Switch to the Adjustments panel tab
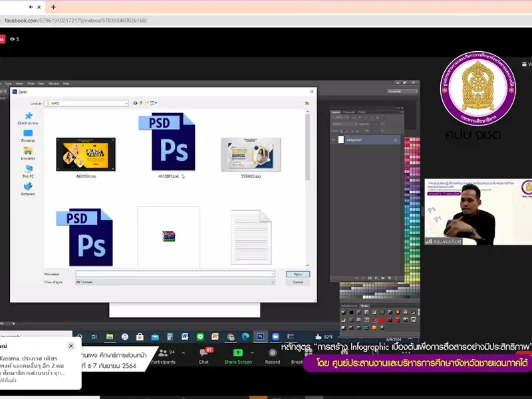The height and width of the screenshot is (399, 532). pyautogui.click(x=349, y=306)
